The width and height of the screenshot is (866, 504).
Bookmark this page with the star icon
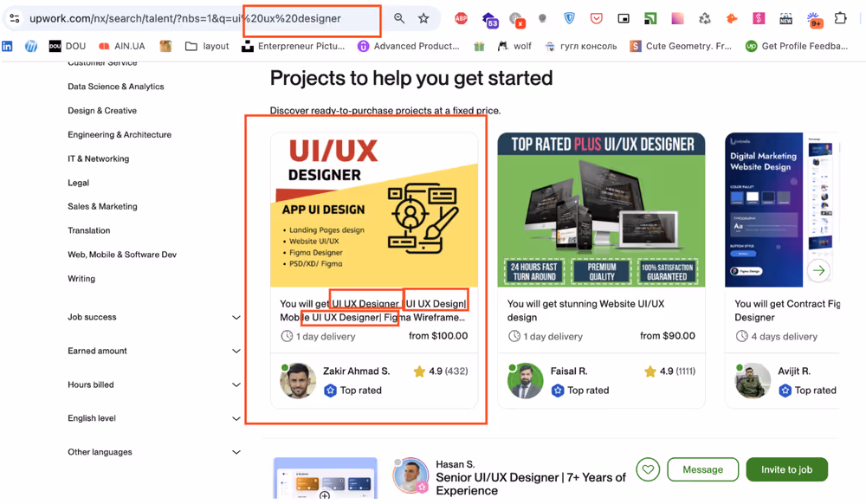[x=423, y=18]
